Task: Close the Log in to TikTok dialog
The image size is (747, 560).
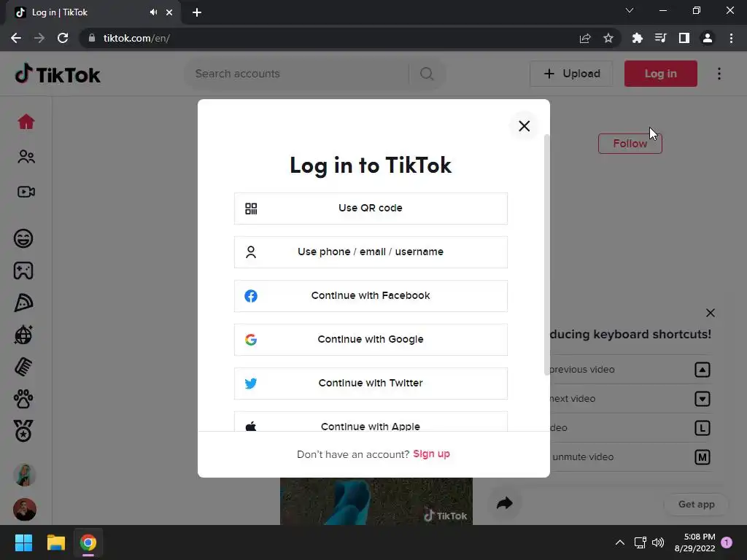Action: [x=524, y=125]
